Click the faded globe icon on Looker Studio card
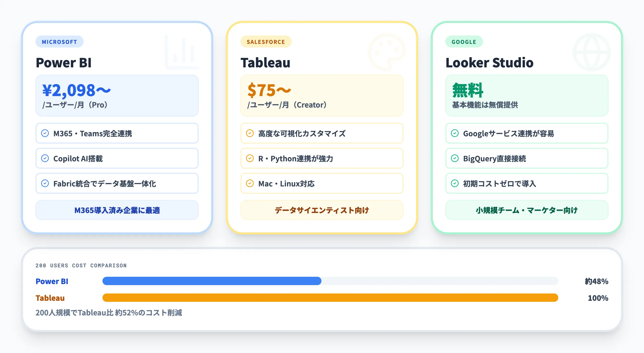This screenshot has width=644, height=353. [592, 52]
